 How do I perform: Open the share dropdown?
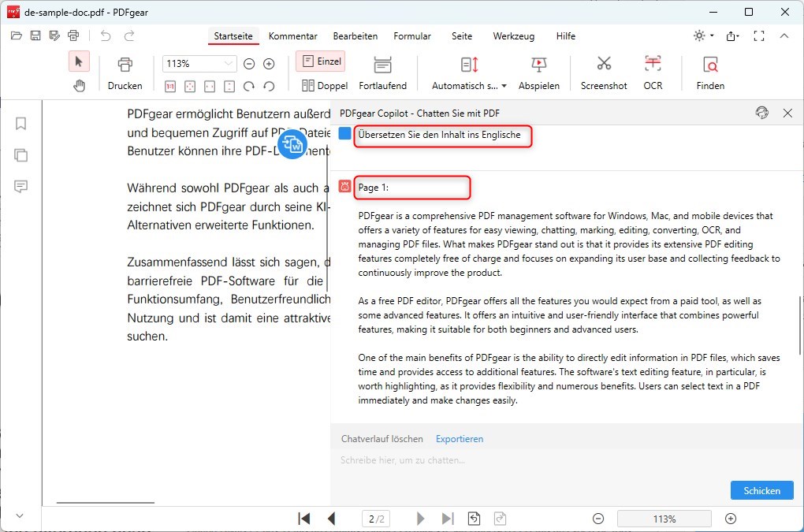[x=733, y=35]
